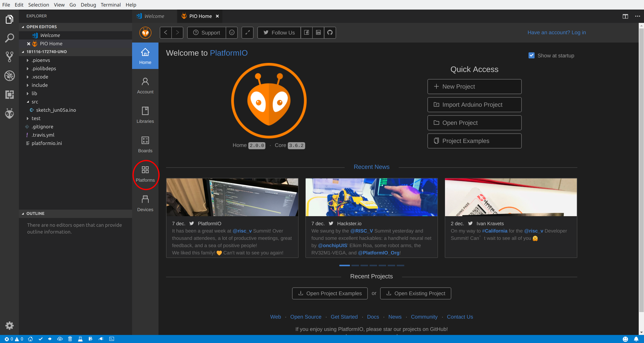
Task: Click Upload to remote cloud icon
Action: (x=60, y=339)
